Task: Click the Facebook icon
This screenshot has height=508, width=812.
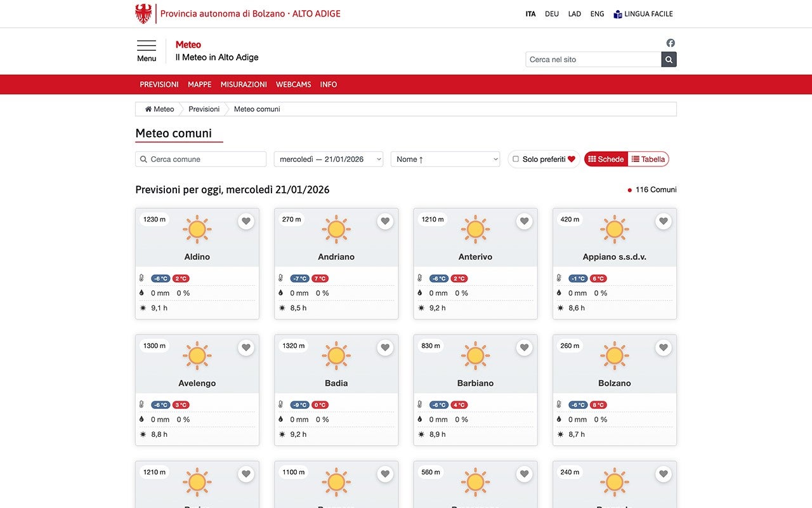Action: (x=671, y=43)
